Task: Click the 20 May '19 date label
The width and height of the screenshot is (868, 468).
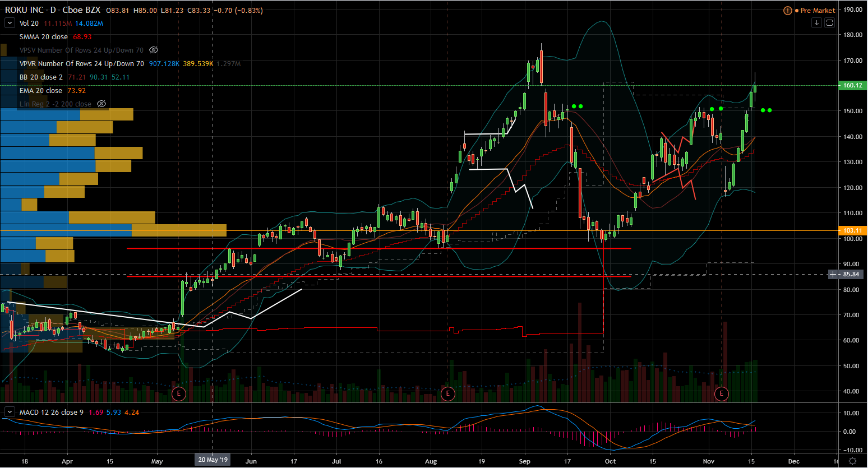Action: pyautogui.click(x=213, y=460)
